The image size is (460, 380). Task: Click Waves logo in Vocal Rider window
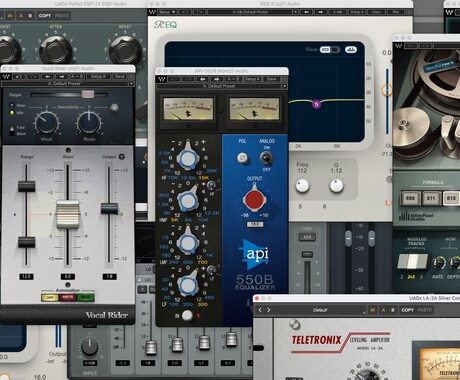click(6, 77)
